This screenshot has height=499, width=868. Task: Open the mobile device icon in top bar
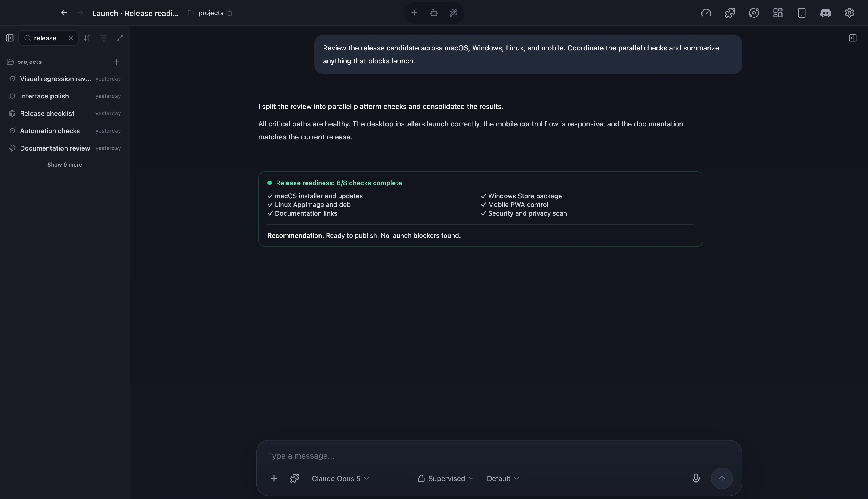click(x=802, y=13)
